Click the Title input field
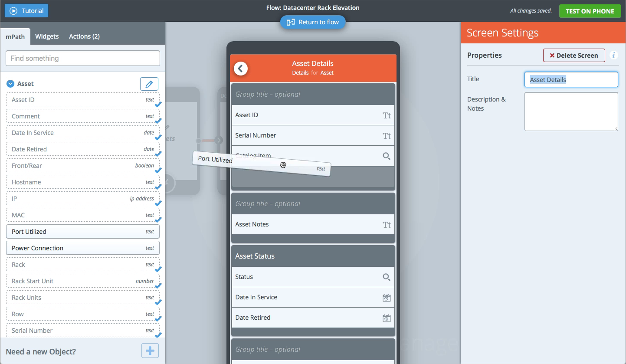 (571, 80)
